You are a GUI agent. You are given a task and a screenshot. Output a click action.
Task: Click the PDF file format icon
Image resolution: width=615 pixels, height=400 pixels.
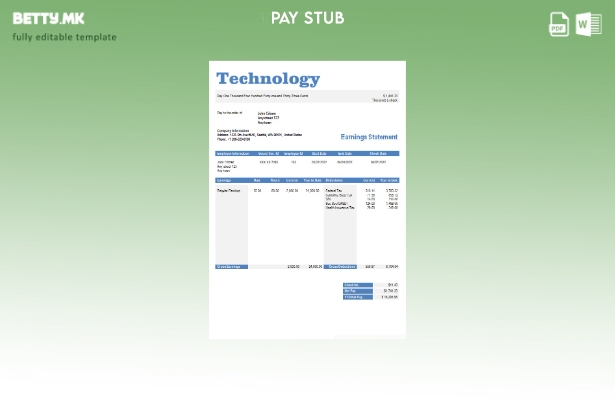[x=559, y=24]
